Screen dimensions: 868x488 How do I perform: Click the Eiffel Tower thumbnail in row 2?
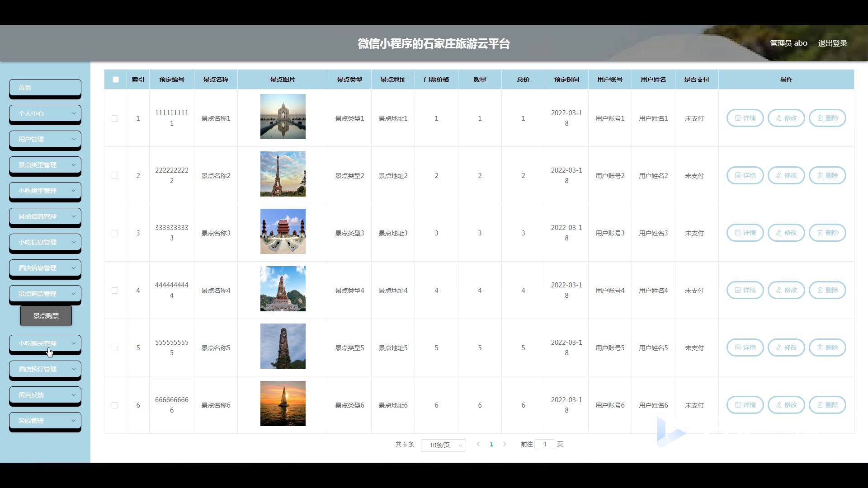coord(283,174)
